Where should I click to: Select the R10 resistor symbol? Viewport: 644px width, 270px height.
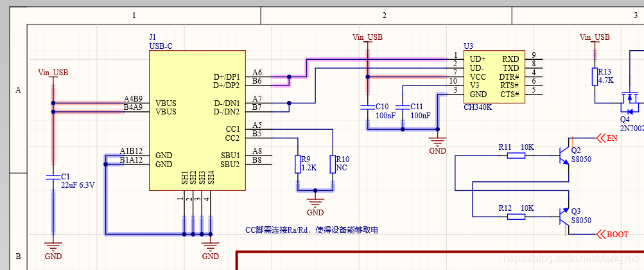click(x=333, y=164)
